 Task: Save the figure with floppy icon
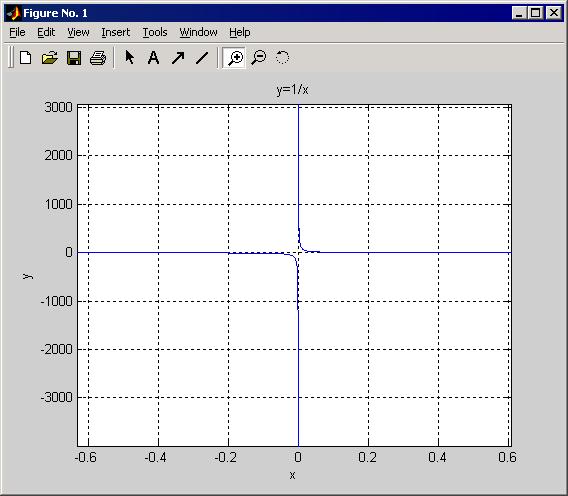(74, 58)
